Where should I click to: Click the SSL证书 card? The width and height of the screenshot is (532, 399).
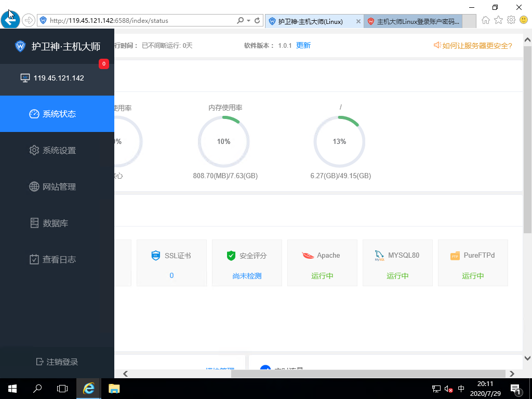pyautogui.click(x=171, y=263)
